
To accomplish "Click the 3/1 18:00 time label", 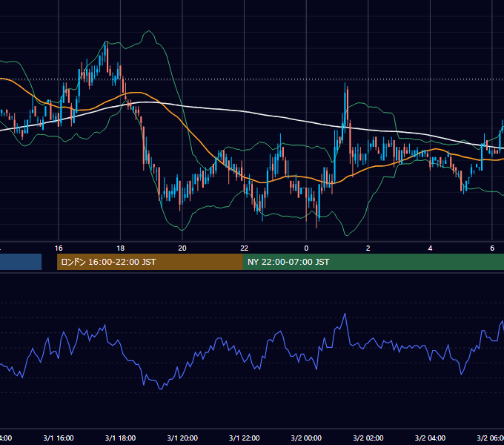I will pyautogui.click(x=120, y=438).
